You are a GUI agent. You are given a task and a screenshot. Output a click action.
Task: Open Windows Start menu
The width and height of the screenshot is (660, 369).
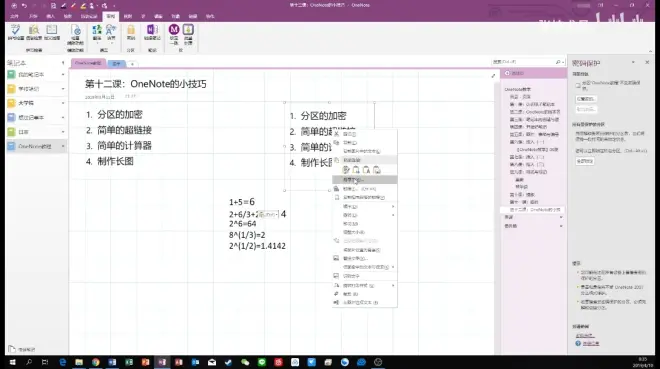12,362
